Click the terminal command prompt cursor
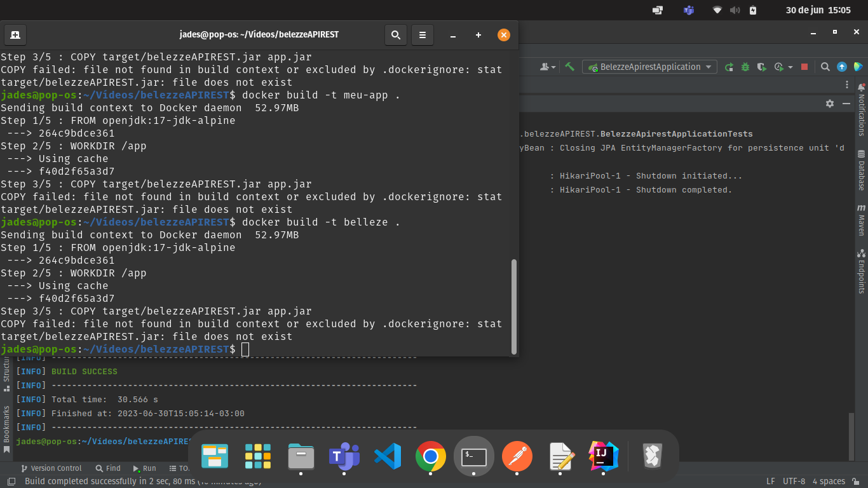This screenshot has width=868, height=488. [x=245, y=349]
